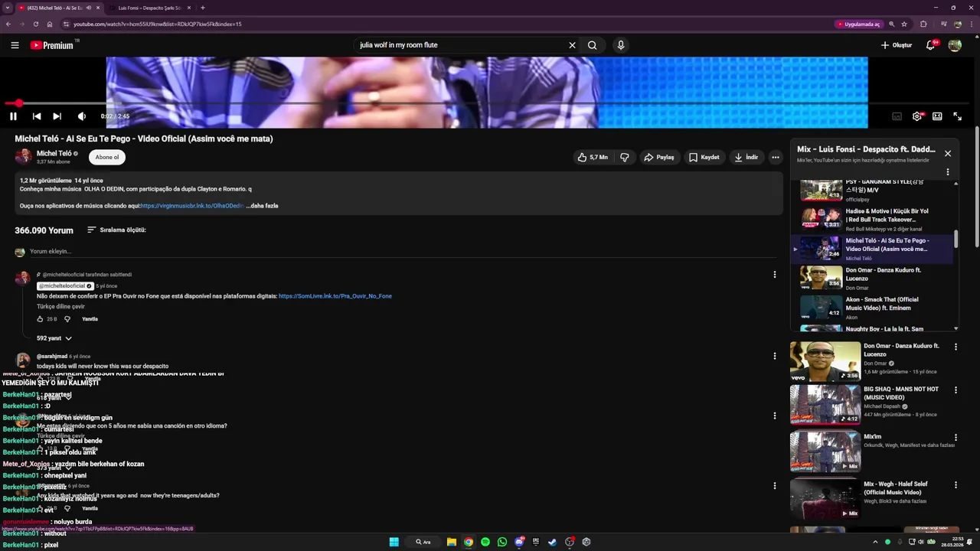Share the video using Paylaş

tap(659, 157)
